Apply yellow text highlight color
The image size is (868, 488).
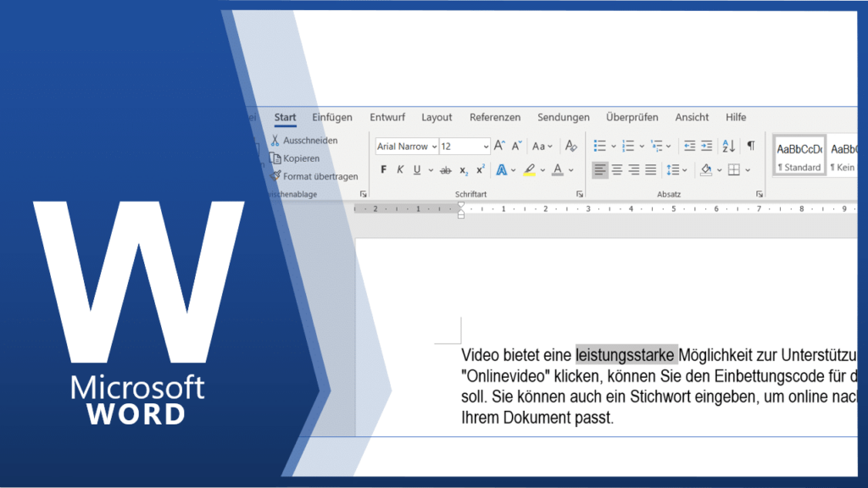pyautogui.click(x=529, y=169)
